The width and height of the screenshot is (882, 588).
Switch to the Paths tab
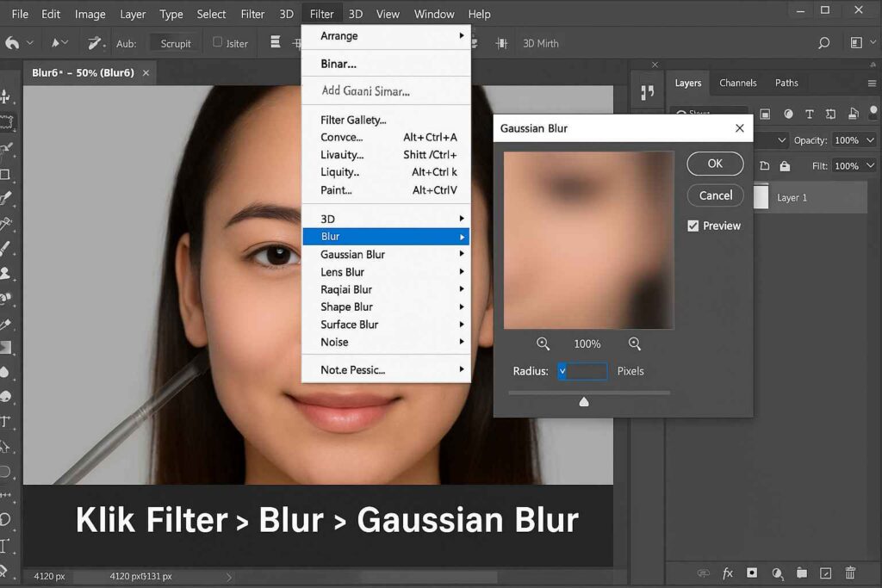[x=786, y=83]
